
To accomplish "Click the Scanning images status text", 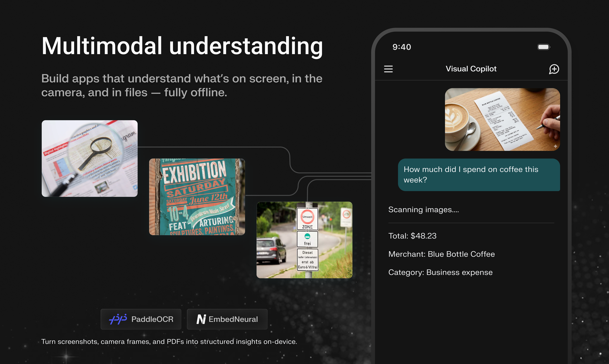I will [423, 210].
